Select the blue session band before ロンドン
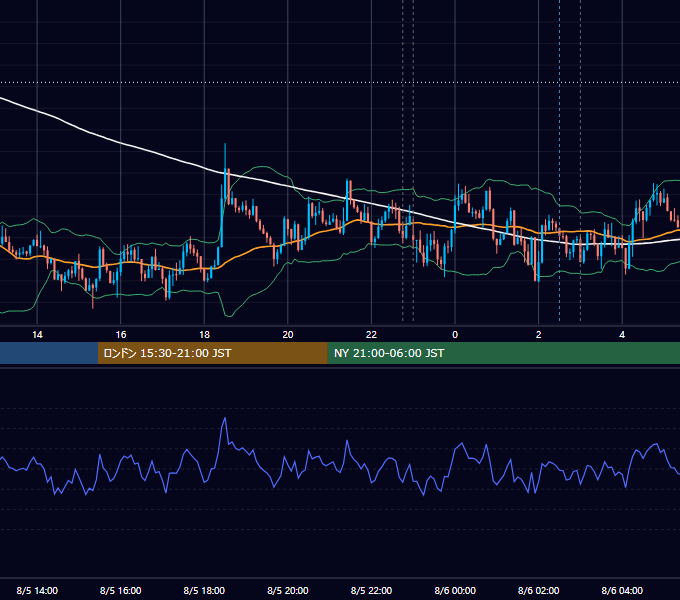This screenshot has height=600, width=680. (x=49, y=353)
